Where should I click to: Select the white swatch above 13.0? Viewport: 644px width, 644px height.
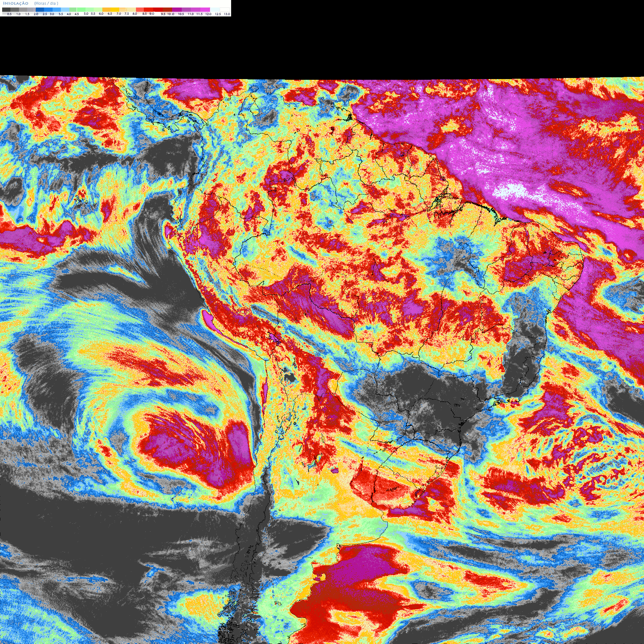[x=225, y=10]
